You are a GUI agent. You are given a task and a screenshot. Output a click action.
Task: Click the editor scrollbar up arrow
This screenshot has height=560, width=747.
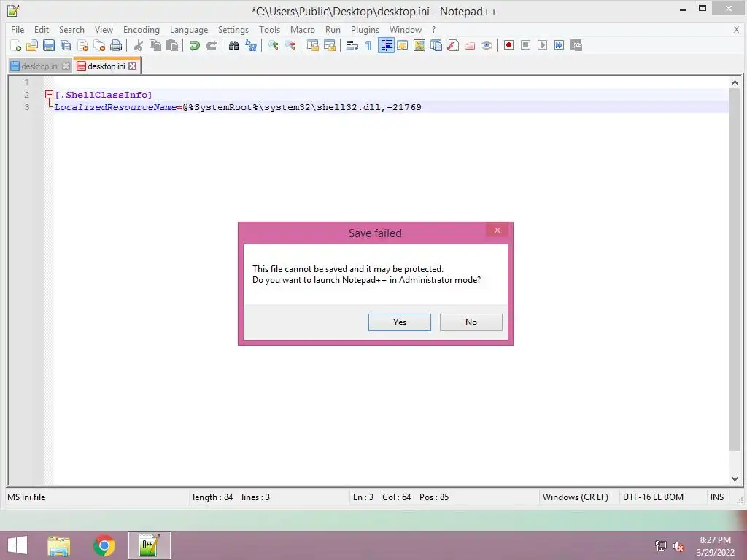click(x=735, y=82)
